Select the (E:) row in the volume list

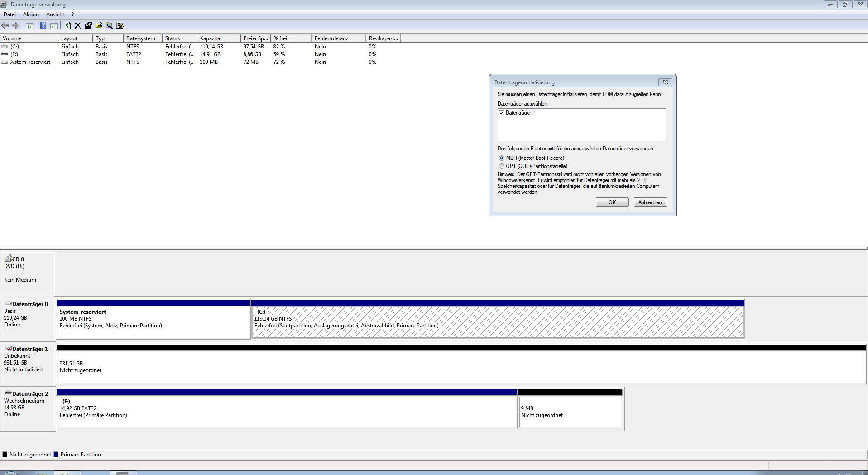point(201,54)
